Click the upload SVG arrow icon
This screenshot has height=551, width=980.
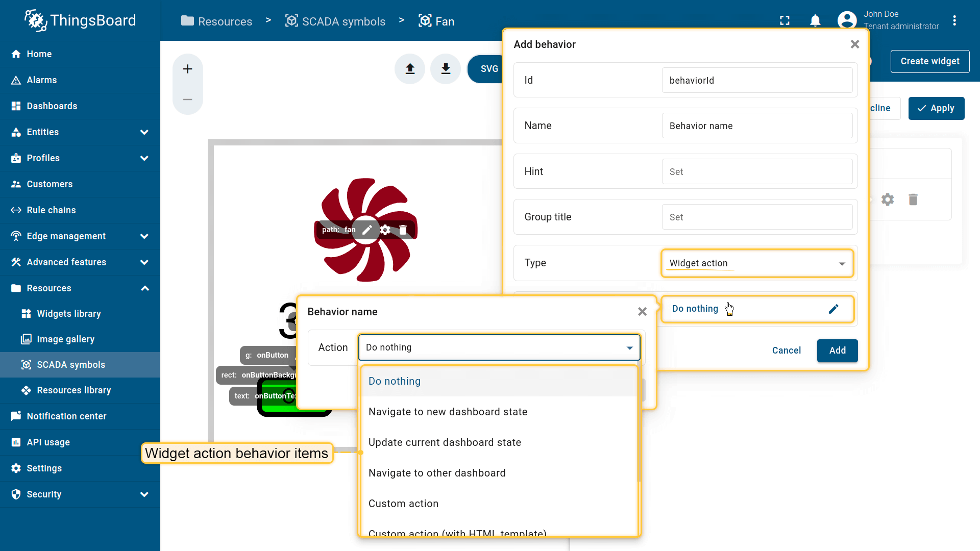(410, 69)
